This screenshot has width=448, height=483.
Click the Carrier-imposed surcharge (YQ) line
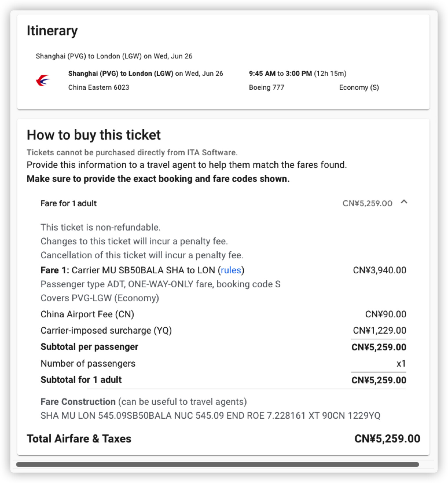coord(106,330)
